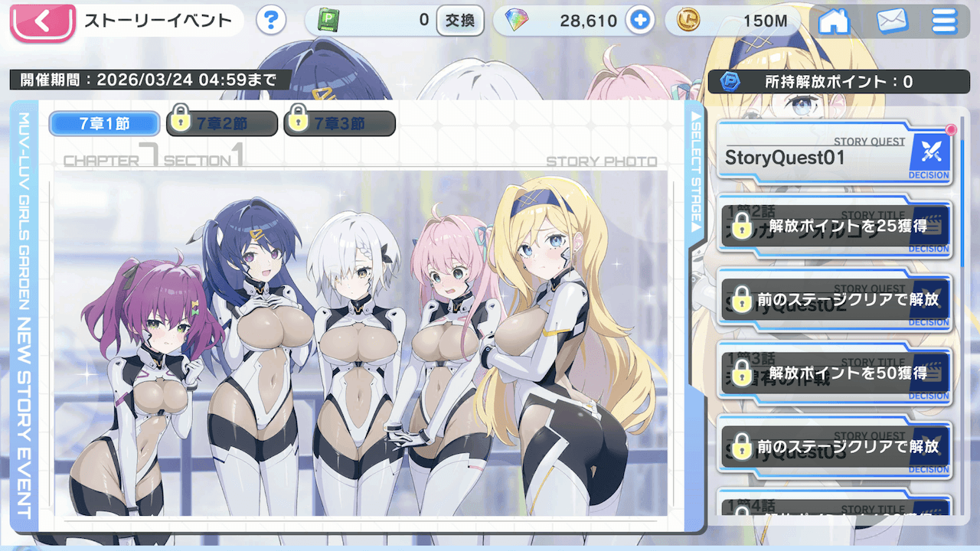980x551 pixels.
Task: Click the story photo group illustration
Action: coord(360,344)
